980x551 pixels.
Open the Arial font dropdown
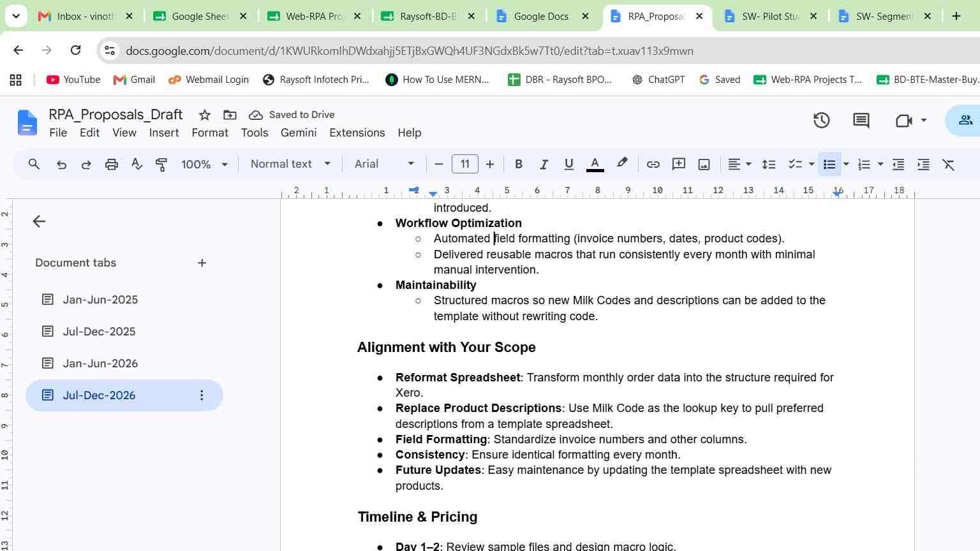coord(384,164)
